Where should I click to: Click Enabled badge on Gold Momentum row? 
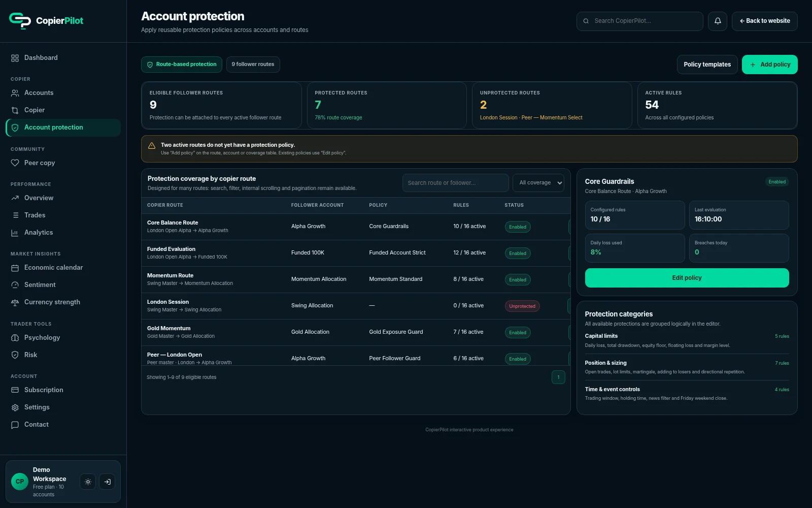(x=518, y=333)
